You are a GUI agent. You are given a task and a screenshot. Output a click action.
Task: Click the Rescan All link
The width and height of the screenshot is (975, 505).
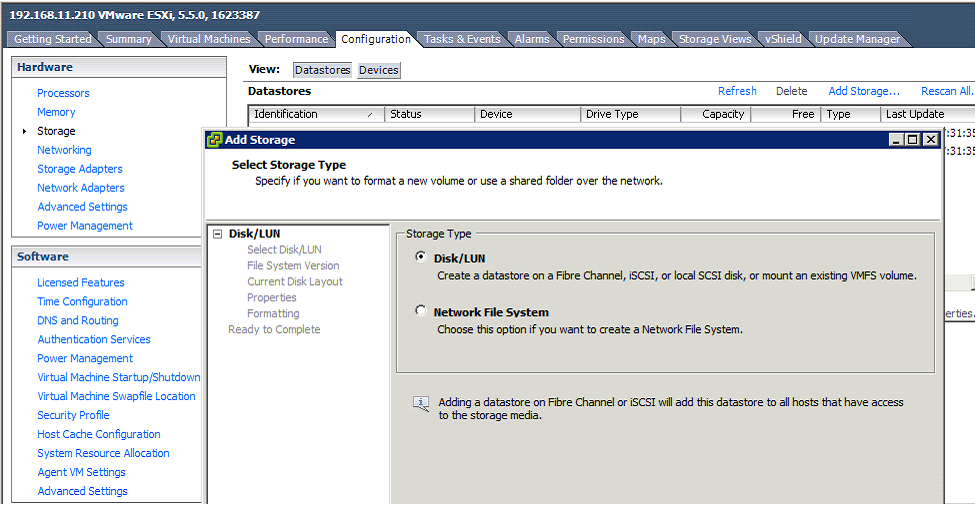point(947,91)
